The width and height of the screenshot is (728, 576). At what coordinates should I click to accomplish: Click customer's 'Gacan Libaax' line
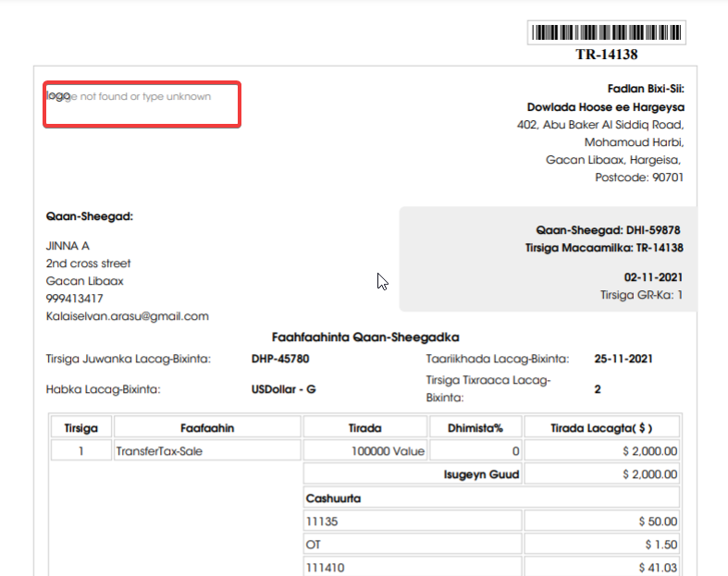(x=84, y=281)
